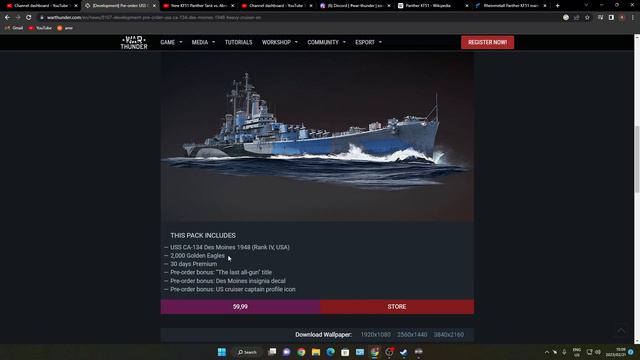Open the Chrome profile avatar
The image size is (640, 360).
622,18
